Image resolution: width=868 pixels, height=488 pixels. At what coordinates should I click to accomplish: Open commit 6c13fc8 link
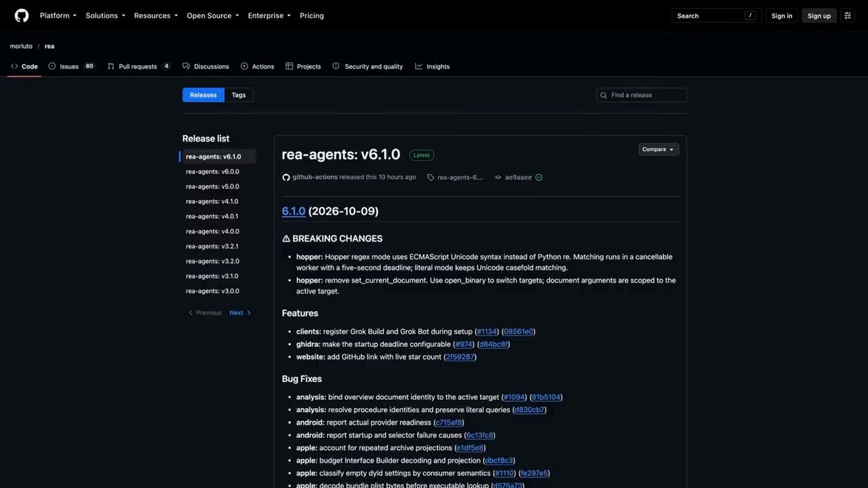pyautogui.click(x=479, y=435)
